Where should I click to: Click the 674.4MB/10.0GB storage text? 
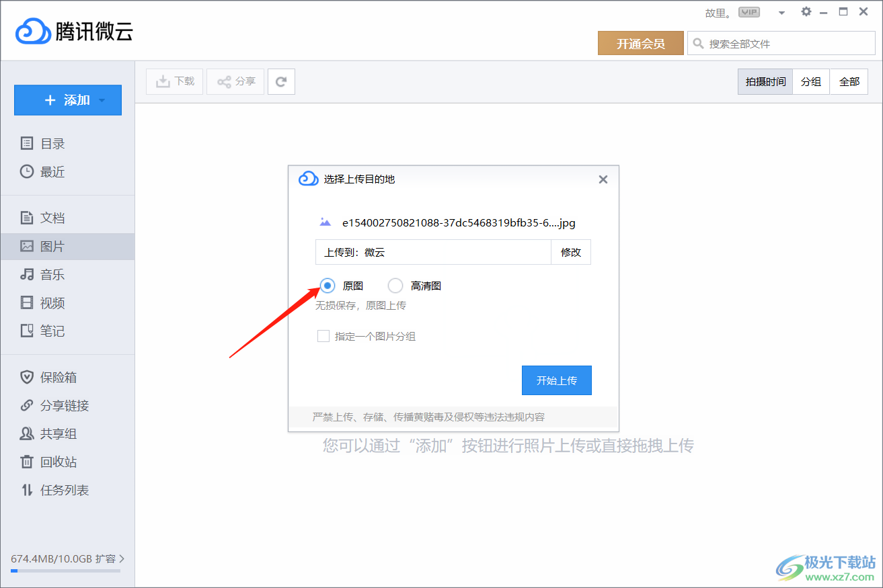coord(51,558)
